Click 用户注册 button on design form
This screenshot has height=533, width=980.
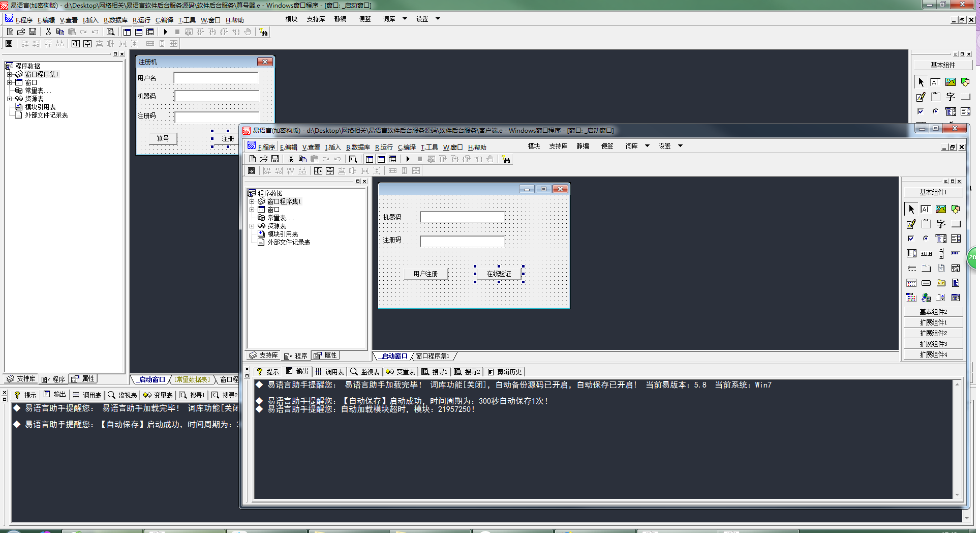(x=425, y=274)
